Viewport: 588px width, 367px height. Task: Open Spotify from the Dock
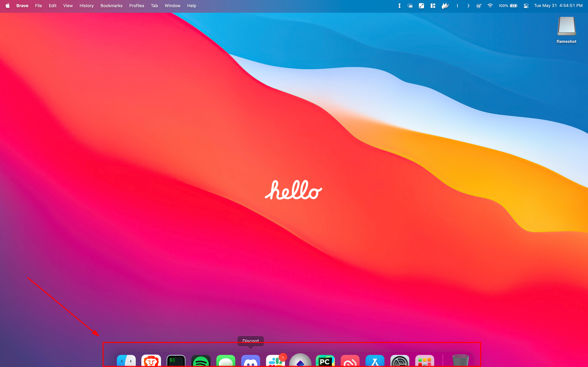[201, 361]
